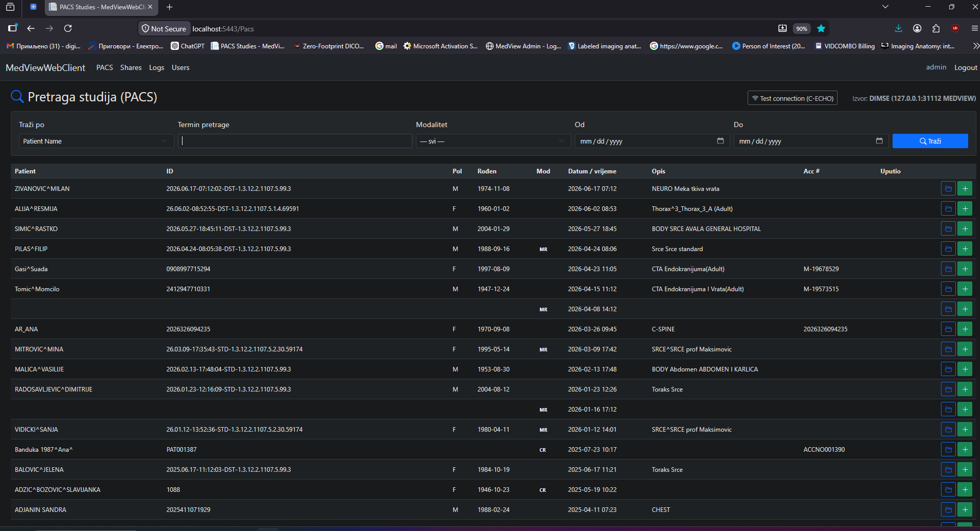Viewport: 980px width, 531px height.
Task: Click the Od date input field
Action: coord(652,141)
